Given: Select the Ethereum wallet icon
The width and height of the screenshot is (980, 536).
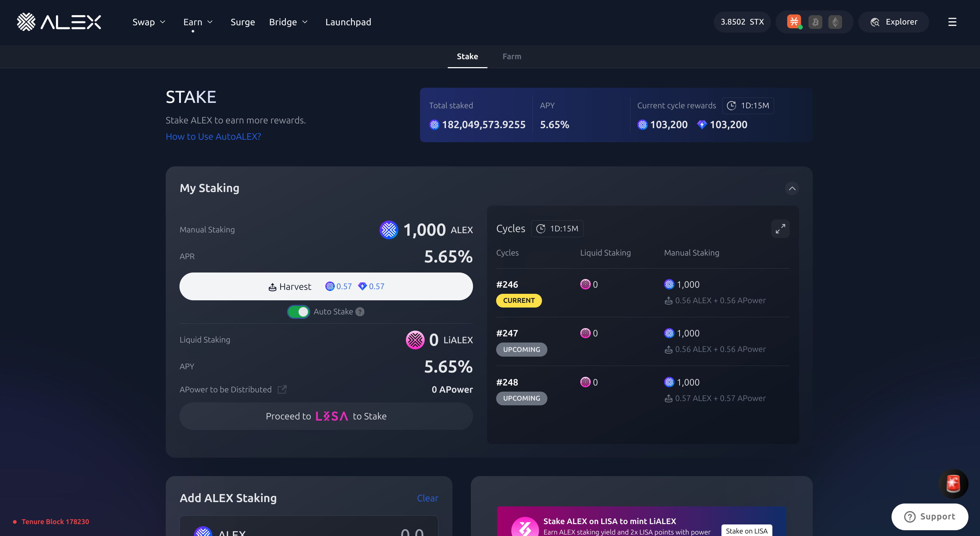Looking at the screenshot, I should pyautogui.click(x=835, y=22).
